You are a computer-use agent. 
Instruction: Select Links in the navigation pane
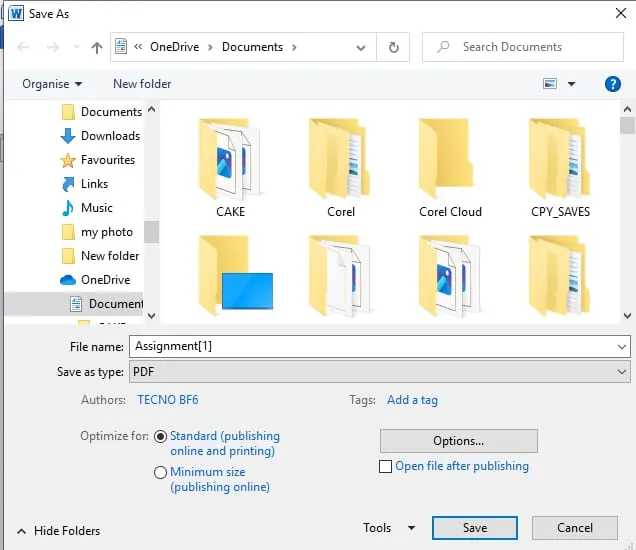(x=85, y=184)
